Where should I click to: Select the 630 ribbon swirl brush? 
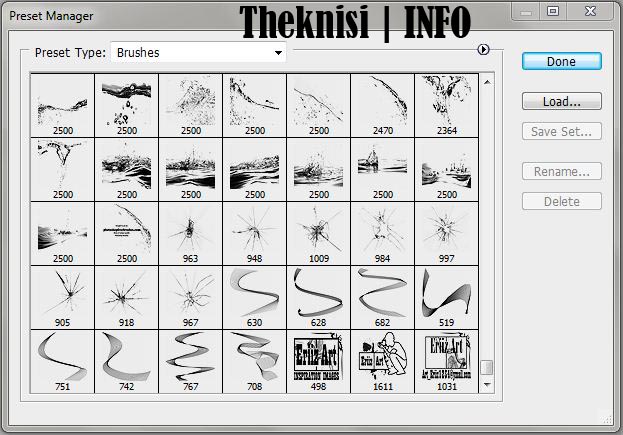(x=254, y=297)
